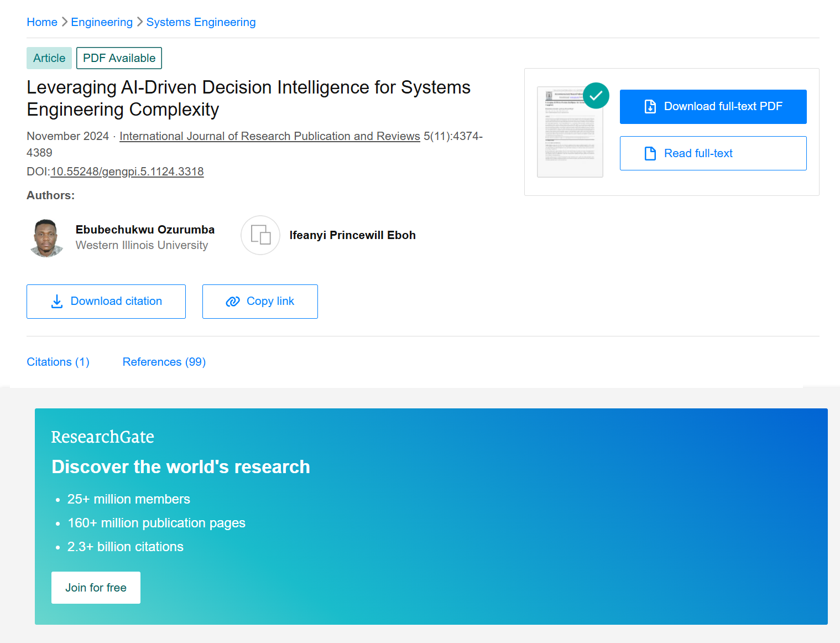This screenshot has height=643, width=840.
Task: Open author Ebubechukwu Ozurumba's name link
Action: 145,230
